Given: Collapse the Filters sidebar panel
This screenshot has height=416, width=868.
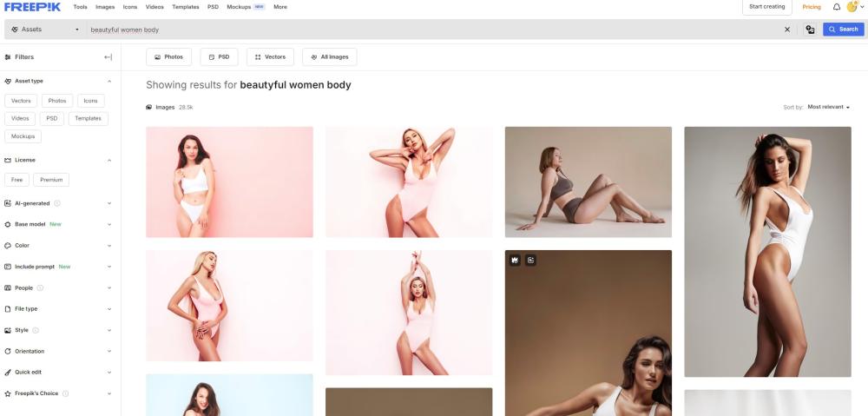Looking at the screenshot, I should [x=108, y=57].
